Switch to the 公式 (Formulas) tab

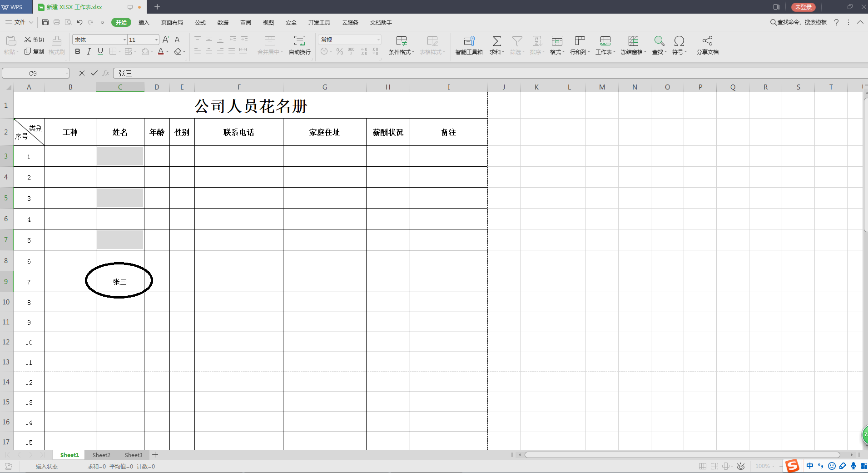(x=200, y=22)
